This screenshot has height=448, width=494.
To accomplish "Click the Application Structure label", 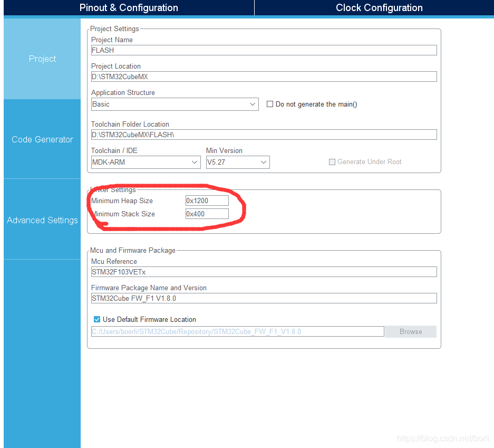I will click(123, 93).
